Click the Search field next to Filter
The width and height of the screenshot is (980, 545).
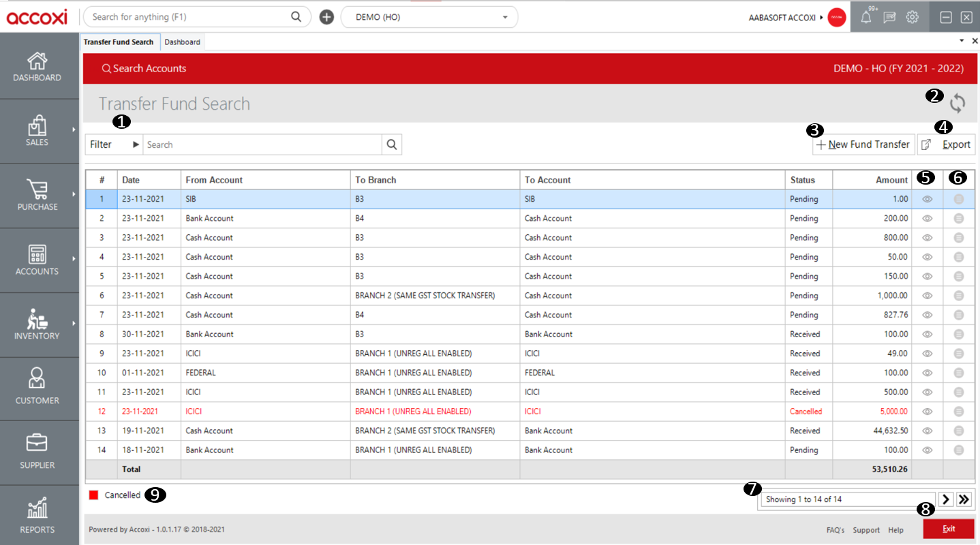(x=262, y=144)
